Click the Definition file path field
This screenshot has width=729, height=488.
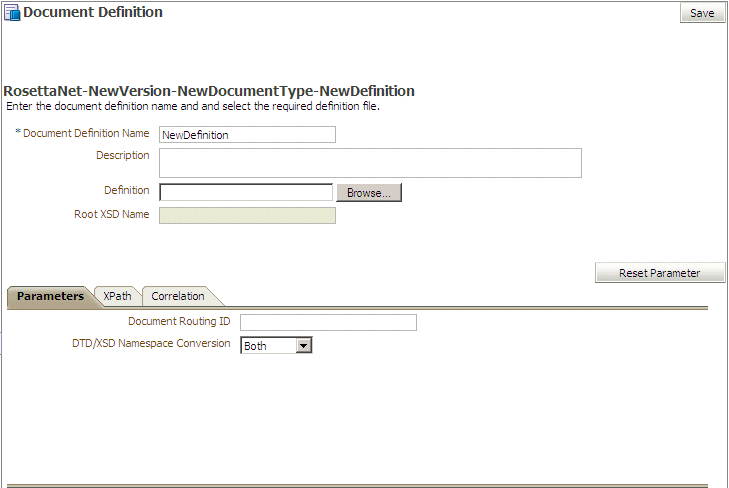click(x=246, y=192)
